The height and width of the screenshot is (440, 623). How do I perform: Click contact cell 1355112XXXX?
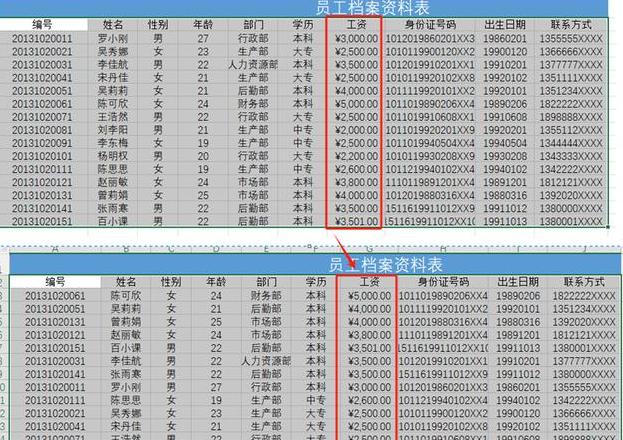(571, 130)
